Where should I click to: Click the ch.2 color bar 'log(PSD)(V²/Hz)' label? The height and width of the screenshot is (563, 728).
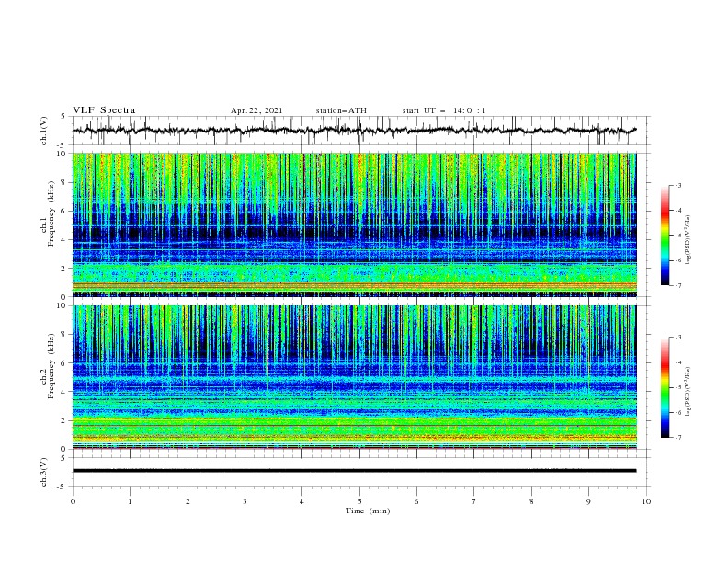coord(688,392)
